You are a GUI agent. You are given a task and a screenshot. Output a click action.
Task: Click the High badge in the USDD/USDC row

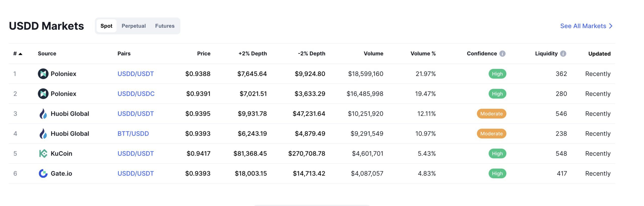497,94
